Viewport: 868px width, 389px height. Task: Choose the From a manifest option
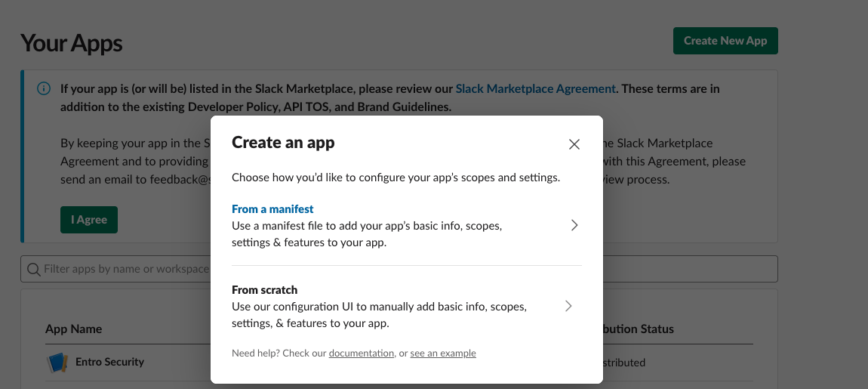tap(406, 226)
